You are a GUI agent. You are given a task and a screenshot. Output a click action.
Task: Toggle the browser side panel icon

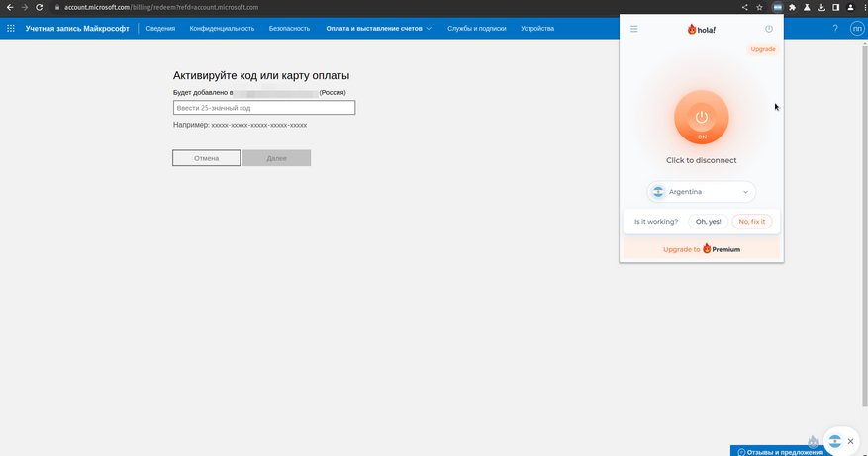coord(836,7)
